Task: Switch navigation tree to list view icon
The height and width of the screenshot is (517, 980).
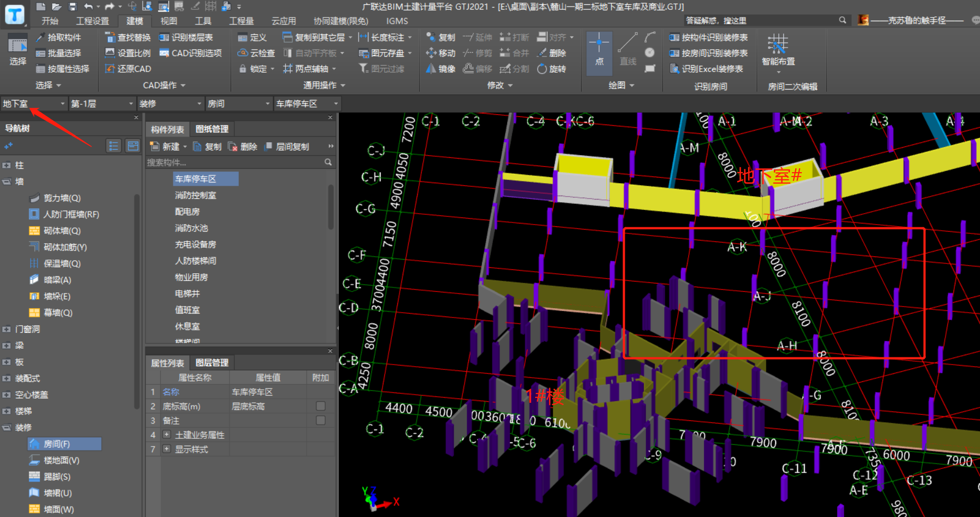Action: [114, 146]
